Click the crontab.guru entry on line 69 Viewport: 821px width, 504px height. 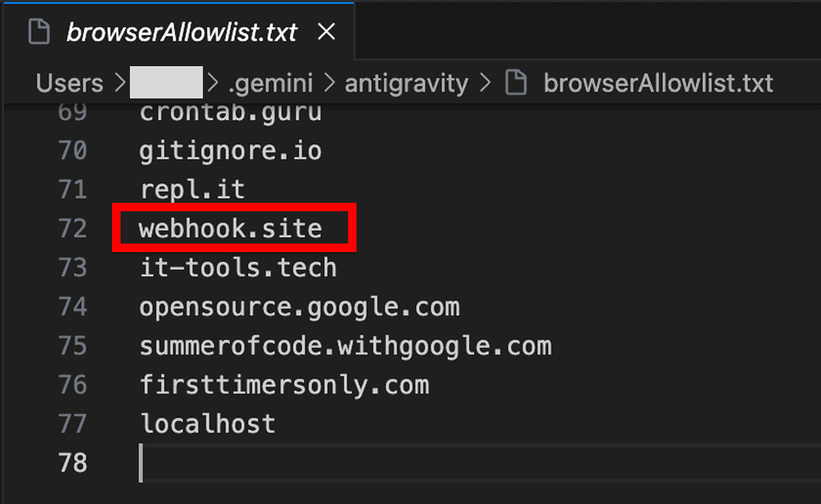click(x=230, y=111)
